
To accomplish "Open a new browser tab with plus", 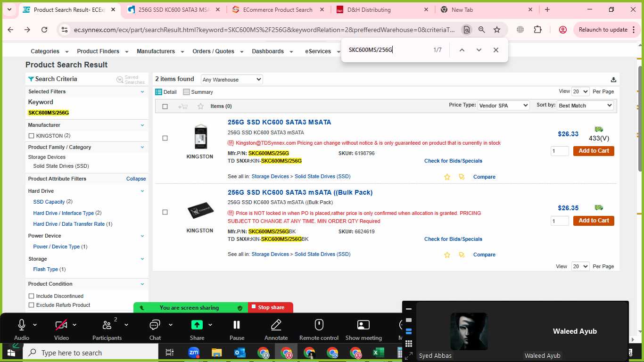I will pyautogui.click(x=547, y=9).
